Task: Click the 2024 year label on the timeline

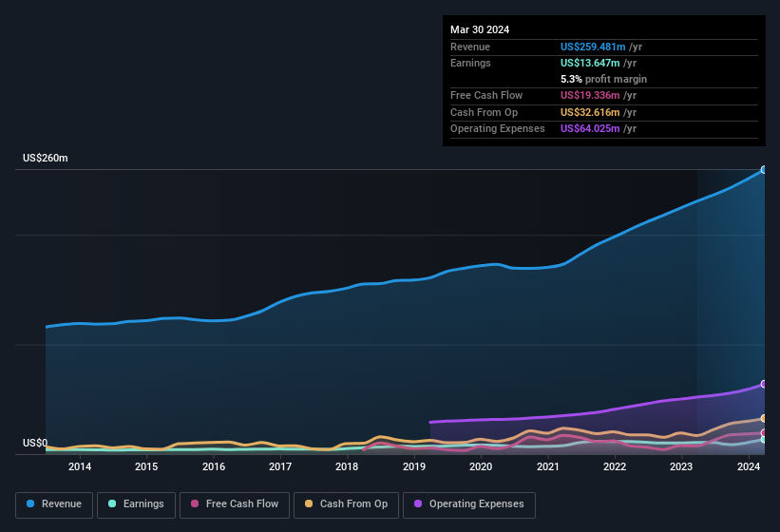Action: pos(749,466)
